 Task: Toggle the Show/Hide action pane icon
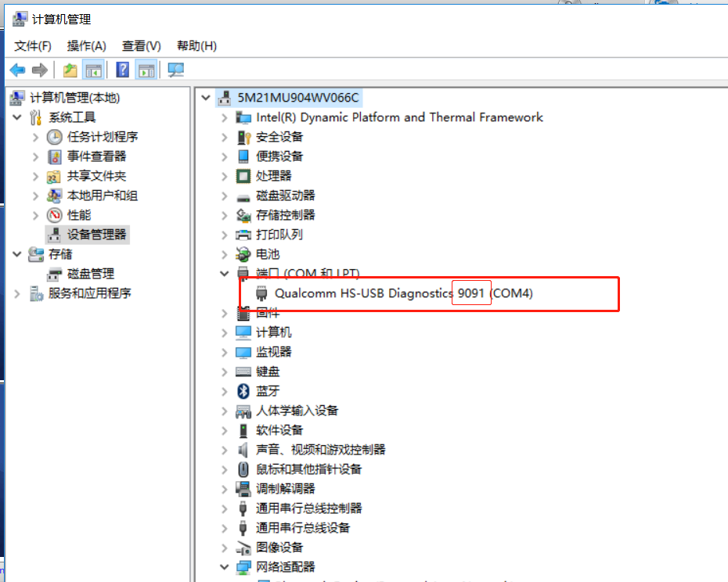[146, 70]
